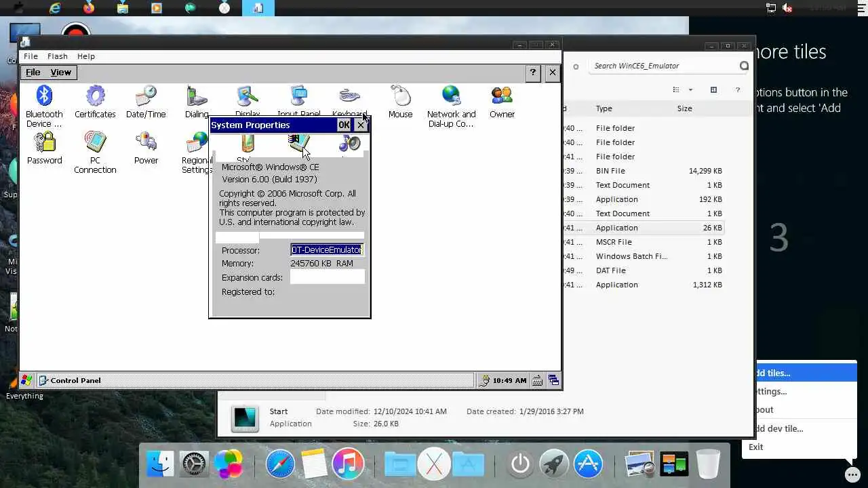Open the Control Panel View menu

pos(60,73)
